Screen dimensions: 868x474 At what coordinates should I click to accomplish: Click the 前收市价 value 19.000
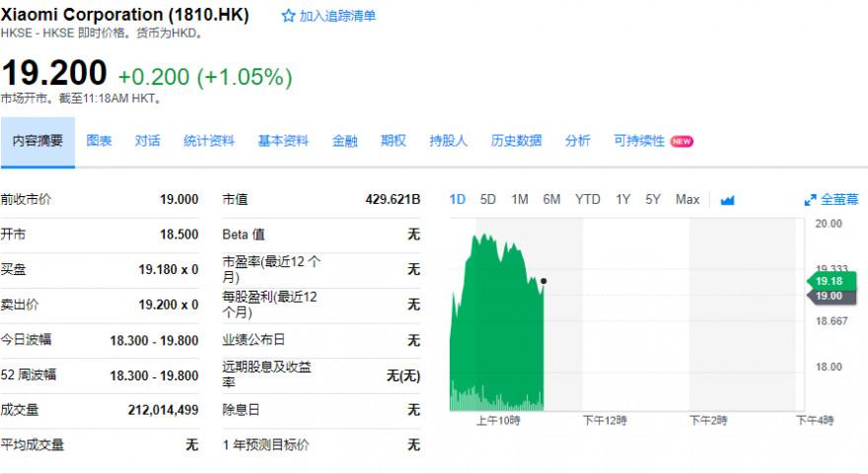tap(179, 199)
